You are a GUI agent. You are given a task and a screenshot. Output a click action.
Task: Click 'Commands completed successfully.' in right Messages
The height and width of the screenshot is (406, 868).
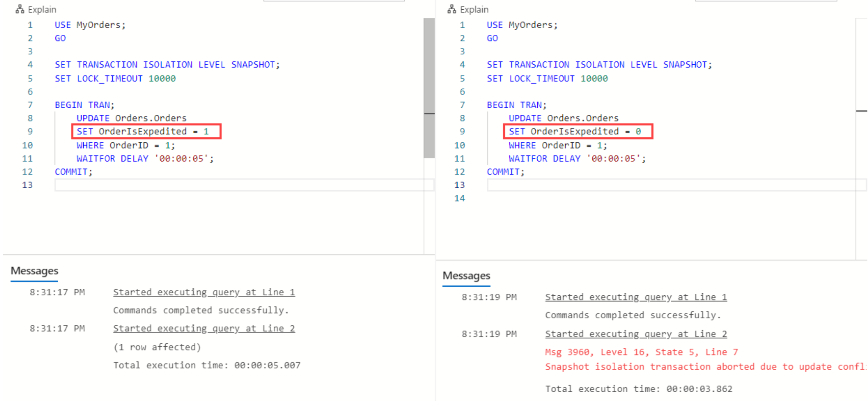633,315
